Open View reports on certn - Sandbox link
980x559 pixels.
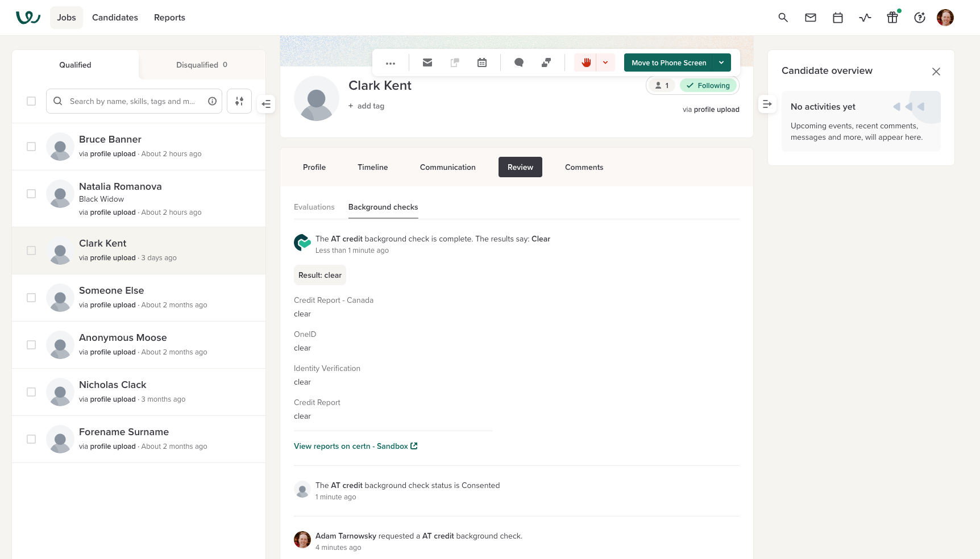point(355,446)
